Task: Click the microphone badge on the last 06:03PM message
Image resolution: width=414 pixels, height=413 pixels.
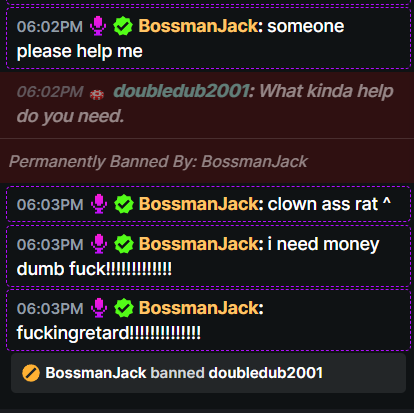Action: click(x=99, y=308)
